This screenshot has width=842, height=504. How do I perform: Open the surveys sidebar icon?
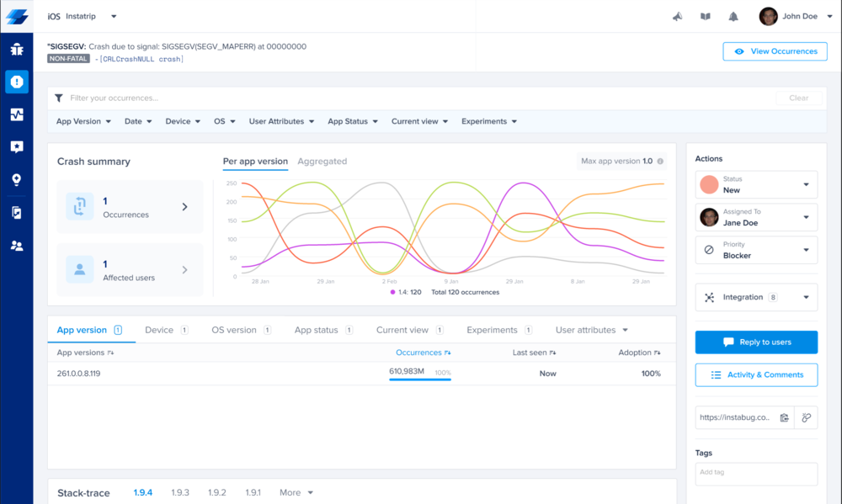pyautogui.click(x=17, y=213)
